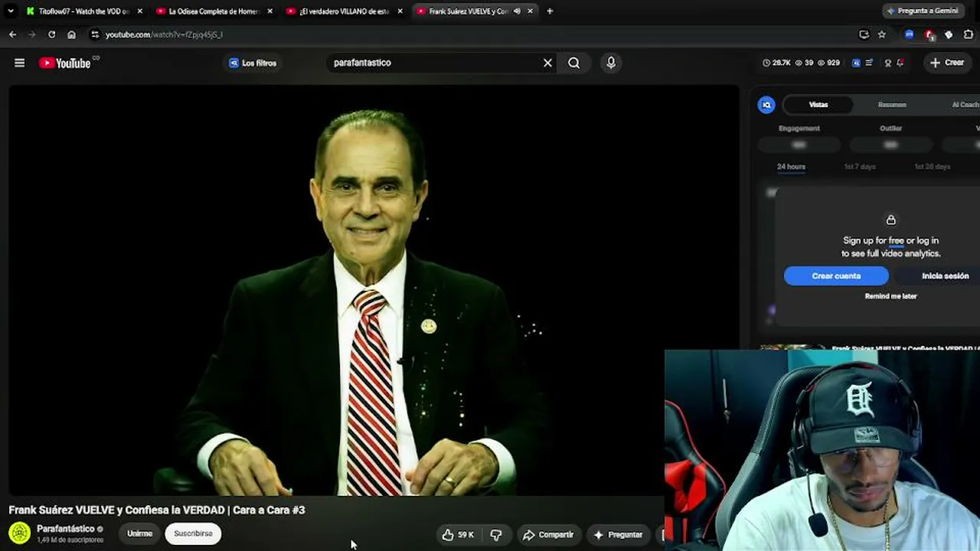Click the browser forward arrow
This screenshot has width=980, height=551.
coord(32,34)
